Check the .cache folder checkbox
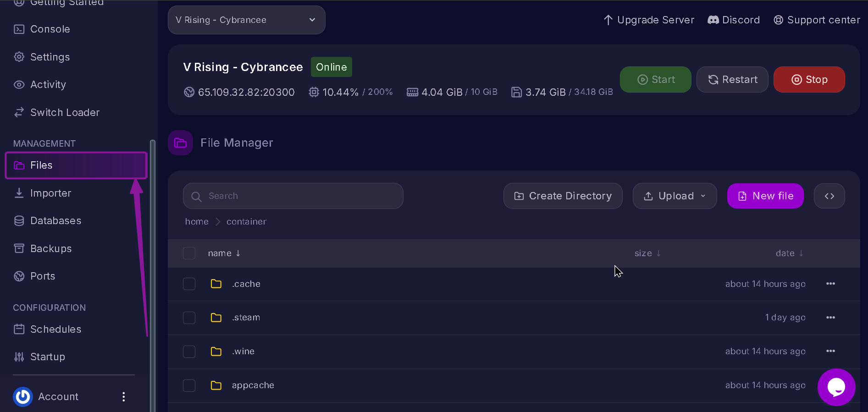 click(189, 284)
